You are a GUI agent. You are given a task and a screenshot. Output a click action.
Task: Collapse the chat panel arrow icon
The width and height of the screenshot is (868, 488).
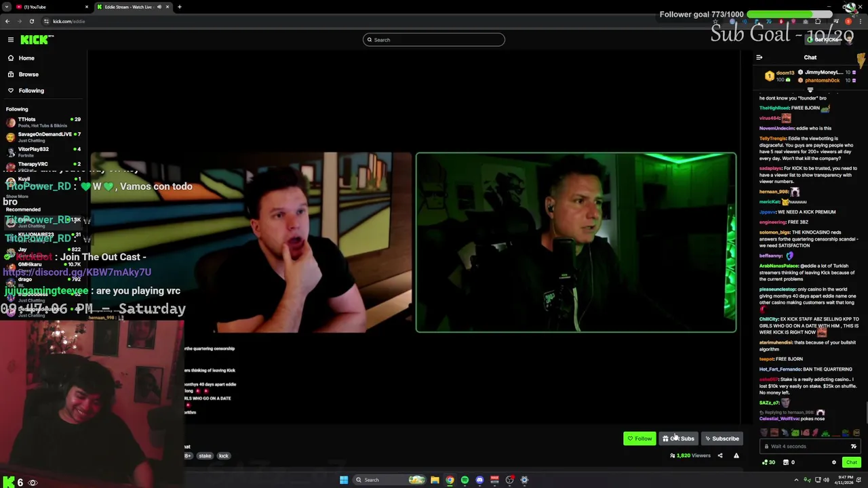point(759,58)
